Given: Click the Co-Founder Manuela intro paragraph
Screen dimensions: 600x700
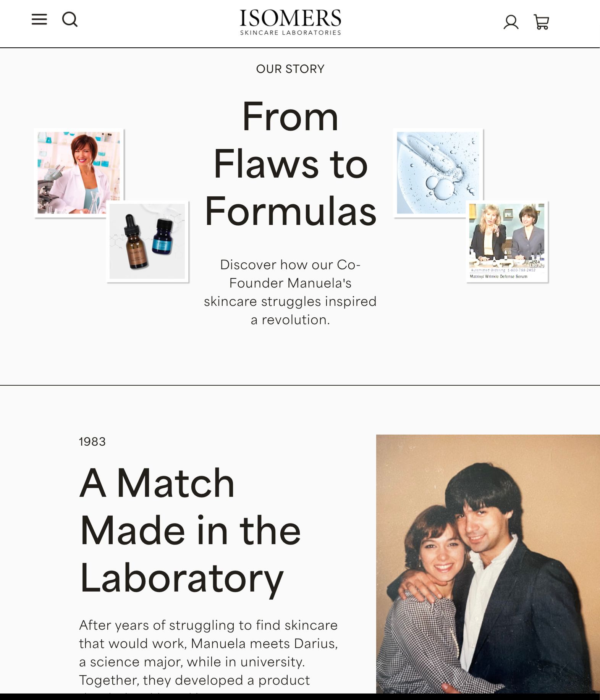Looking at the screenshot, I should click(290, 292).
